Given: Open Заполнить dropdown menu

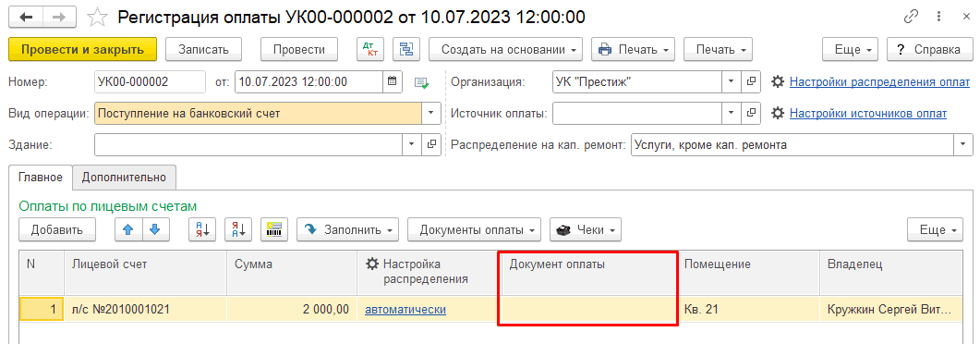Looking at the screenshot, I should (347, 229).
